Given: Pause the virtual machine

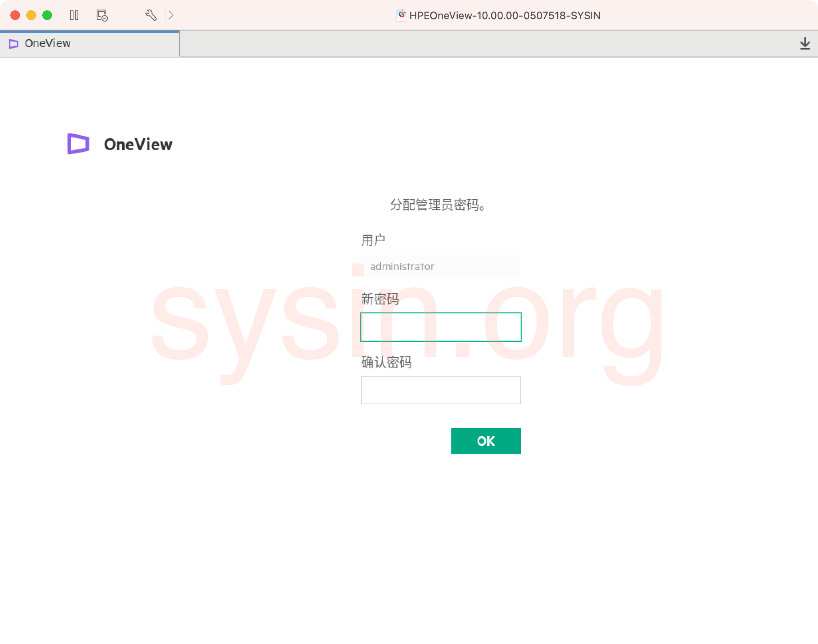Looking at the screenshot, I should [75, 15].
